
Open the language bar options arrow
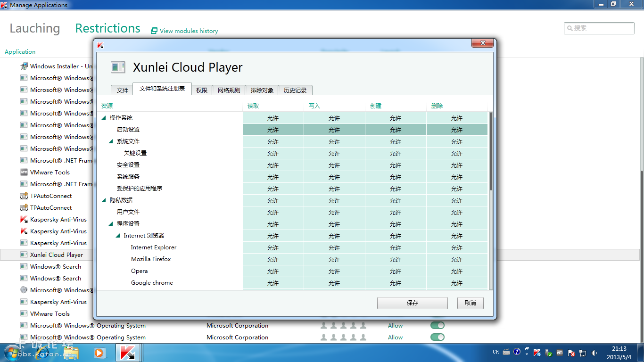pos(526,354)
